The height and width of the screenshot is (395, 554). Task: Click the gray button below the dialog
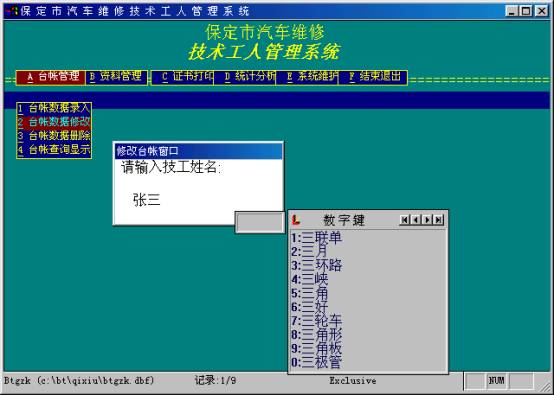click(x=260, y=222)
